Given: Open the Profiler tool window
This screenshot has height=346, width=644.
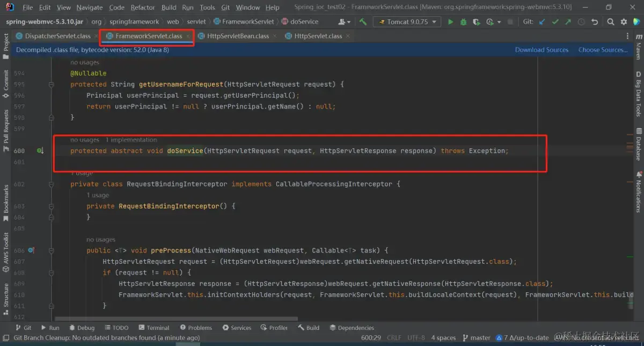Looking at the screenshot, I should 274,328.
